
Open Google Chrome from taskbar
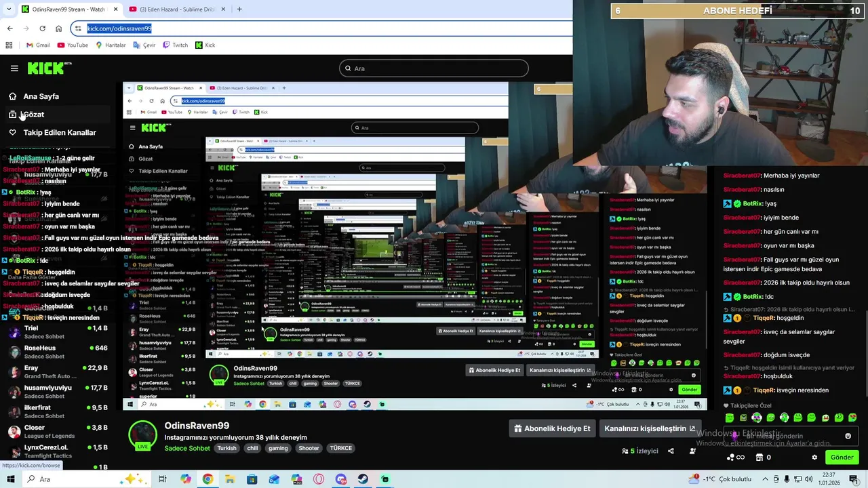208,479
